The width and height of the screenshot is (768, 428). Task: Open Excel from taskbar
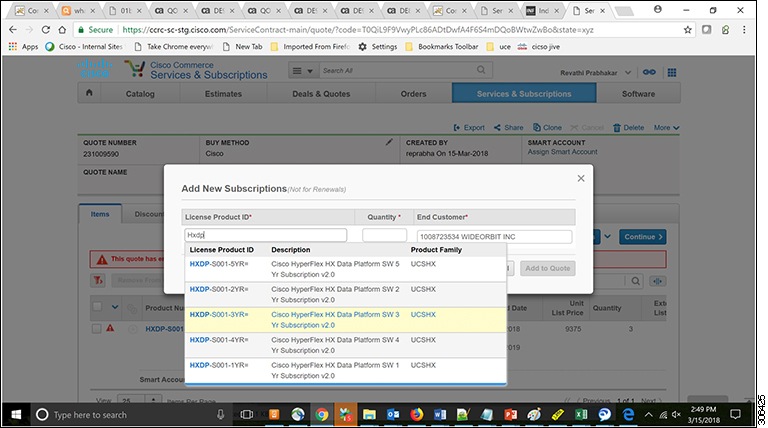[581, 415]
